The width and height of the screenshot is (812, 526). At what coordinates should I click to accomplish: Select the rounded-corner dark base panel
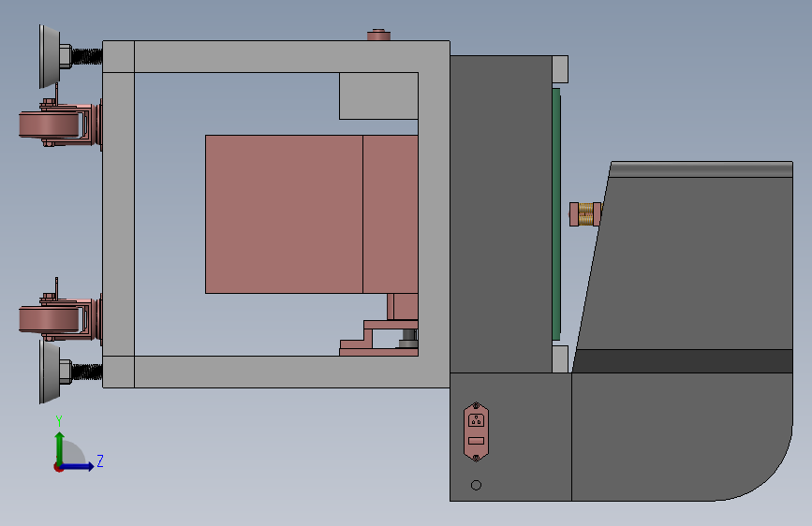682,437
